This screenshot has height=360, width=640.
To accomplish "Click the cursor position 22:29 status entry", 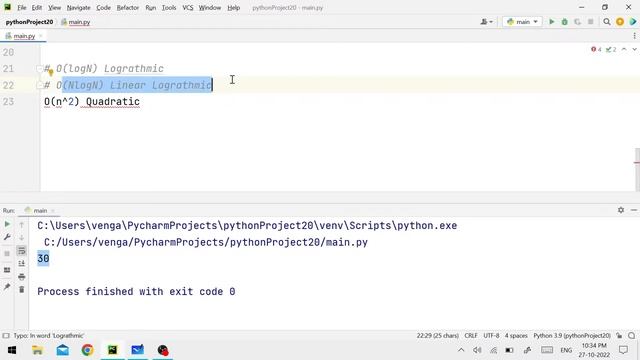I will click(438, 336).
